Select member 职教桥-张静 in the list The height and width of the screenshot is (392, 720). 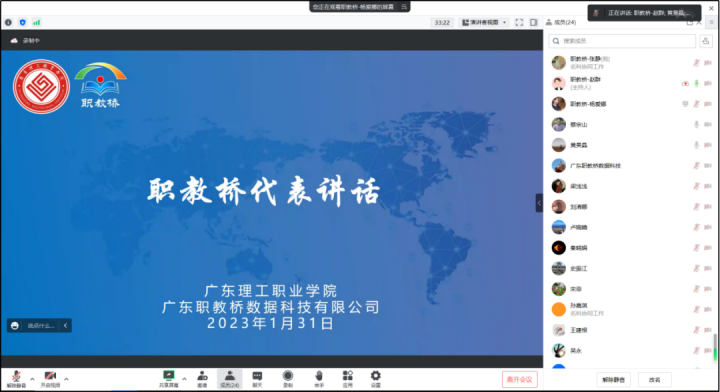click(631, 62)
